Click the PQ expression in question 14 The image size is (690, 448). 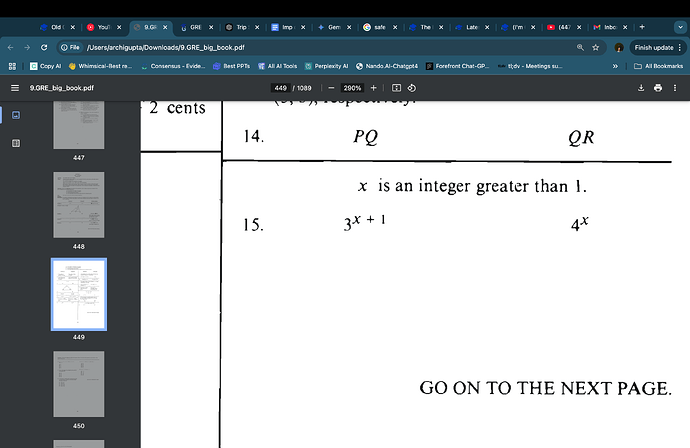(366, 137)
